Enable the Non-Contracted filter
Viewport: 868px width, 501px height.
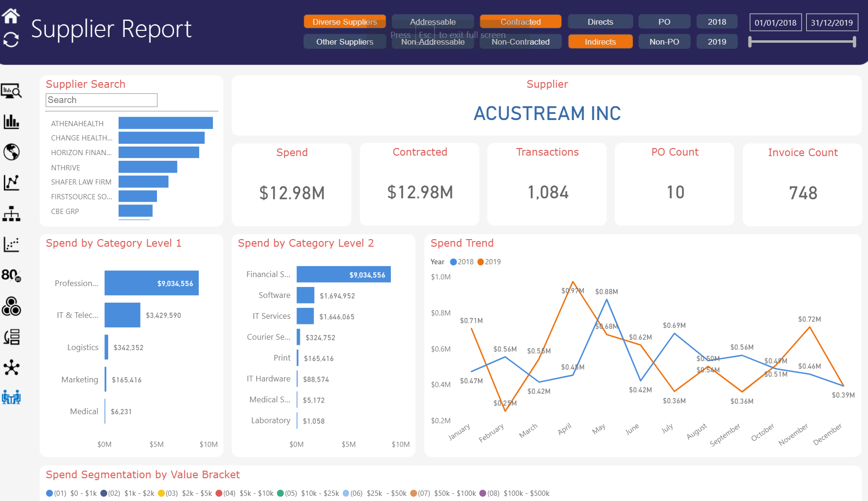[520, 42]
